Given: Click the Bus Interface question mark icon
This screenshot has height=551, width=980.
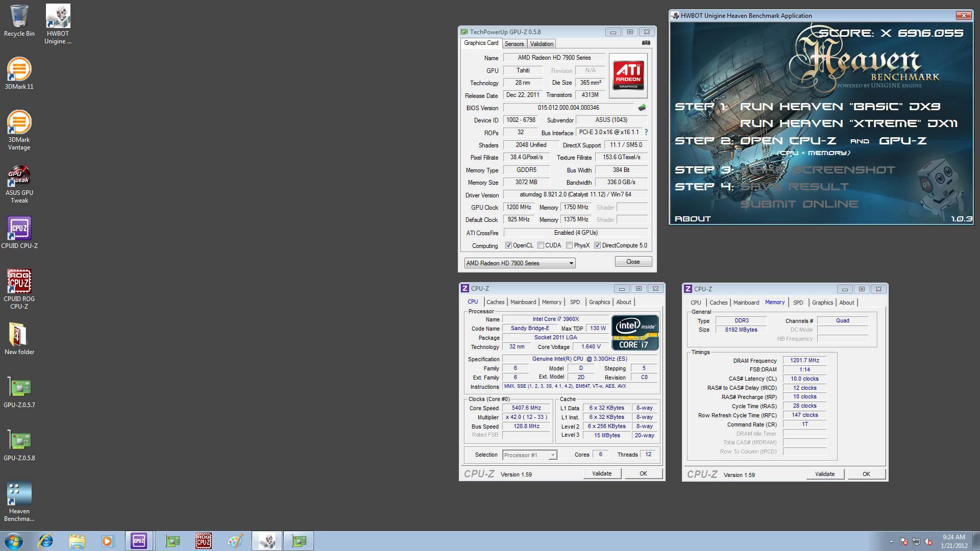Looking at the screenshot, I should 646,132.
